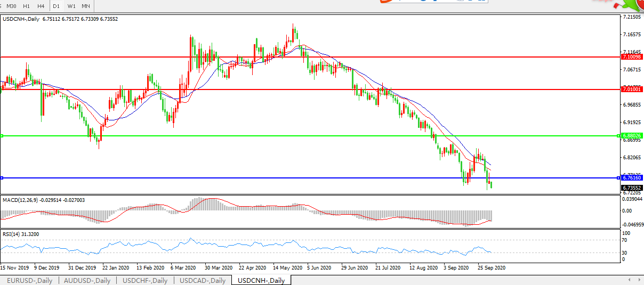Switch to the M30 timeframe
This screenshot has height=285, width=644.
coord(12,6)
